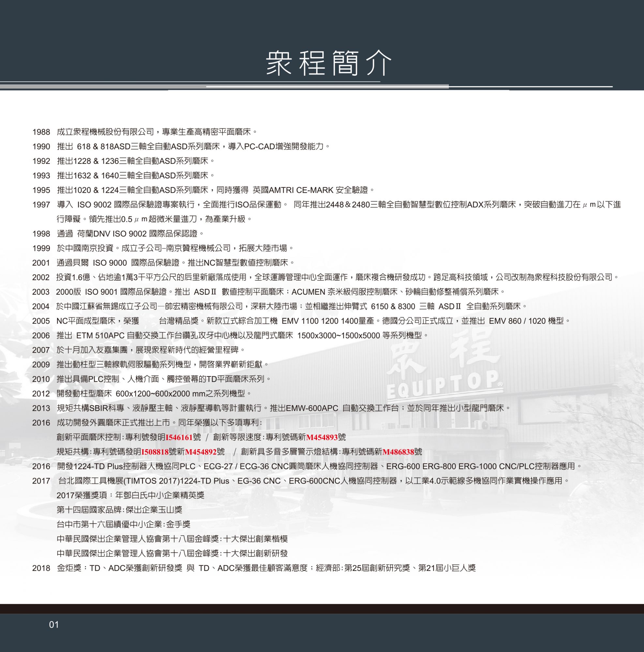
Task: Select the 2005 NC平面成型磨床 line
Action: (301, 320)
